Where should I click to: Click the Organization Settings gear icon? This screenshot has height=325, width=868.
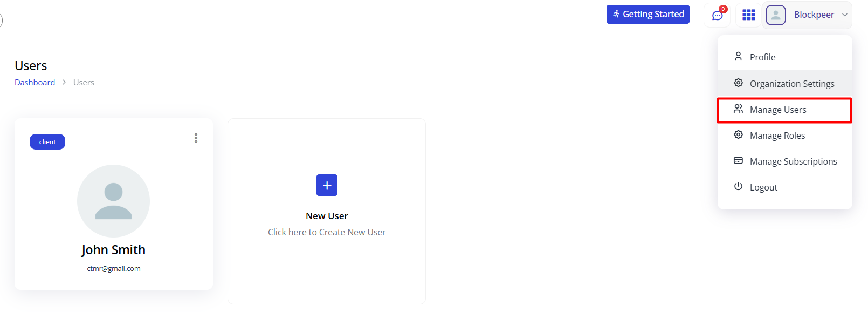pos(738,83)
